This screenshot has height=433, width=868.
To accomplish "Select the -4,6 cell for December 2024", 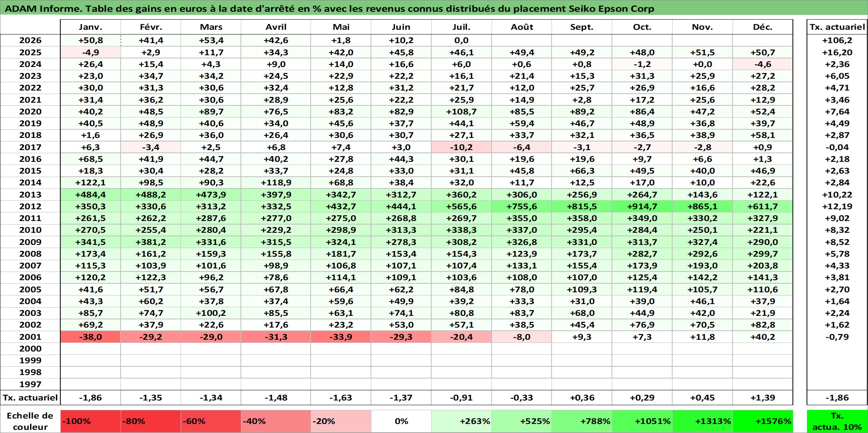I will (x=763, y=64).
